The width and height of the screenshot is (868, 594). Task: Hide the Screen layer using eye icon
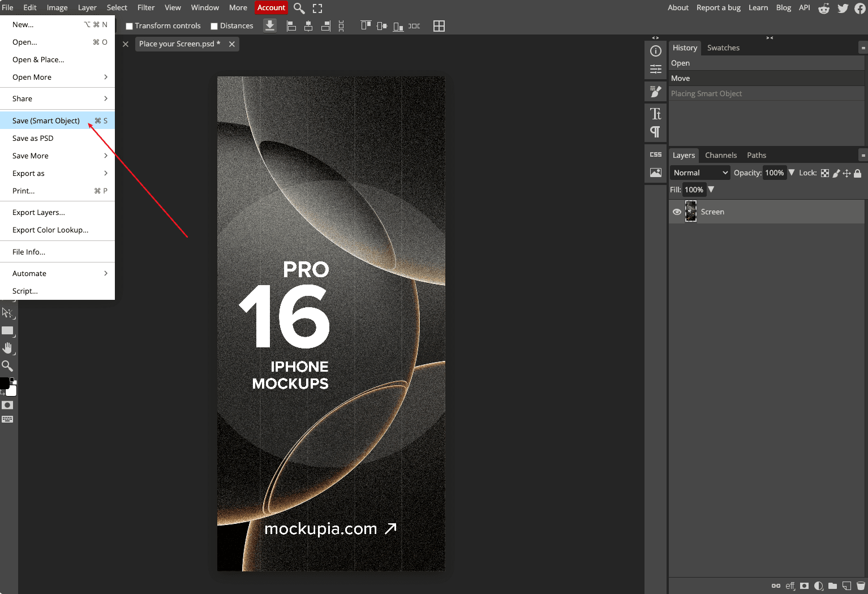pos(677,212)
